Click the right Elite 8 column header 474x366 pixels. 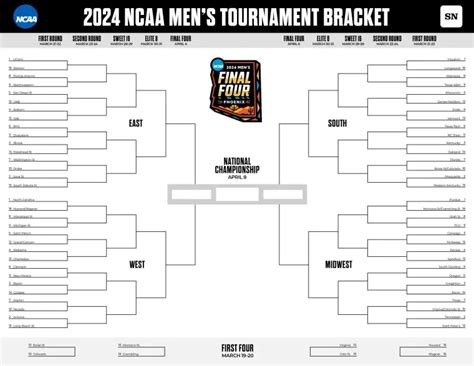pos(323,40)
